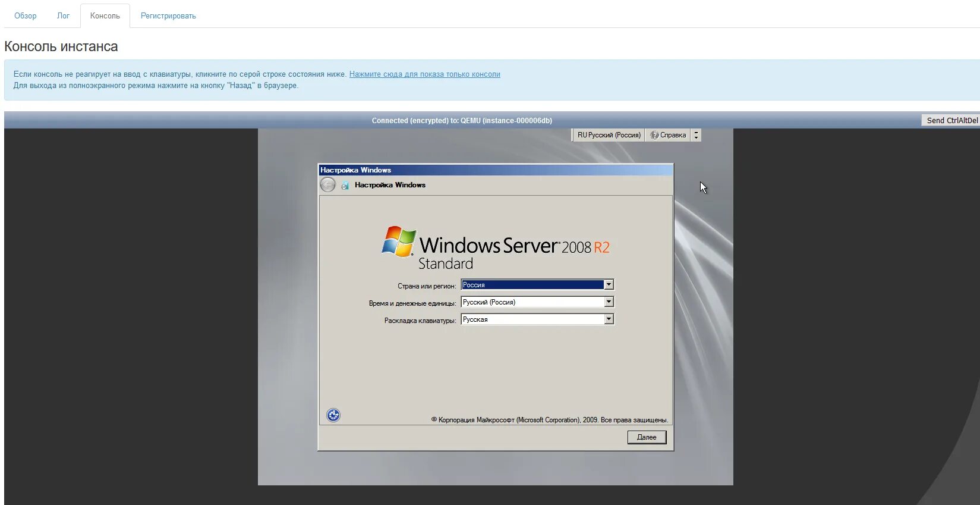The image size is (980, 505).
Task: Click the Страна или регион label
Action: [427, 286]
